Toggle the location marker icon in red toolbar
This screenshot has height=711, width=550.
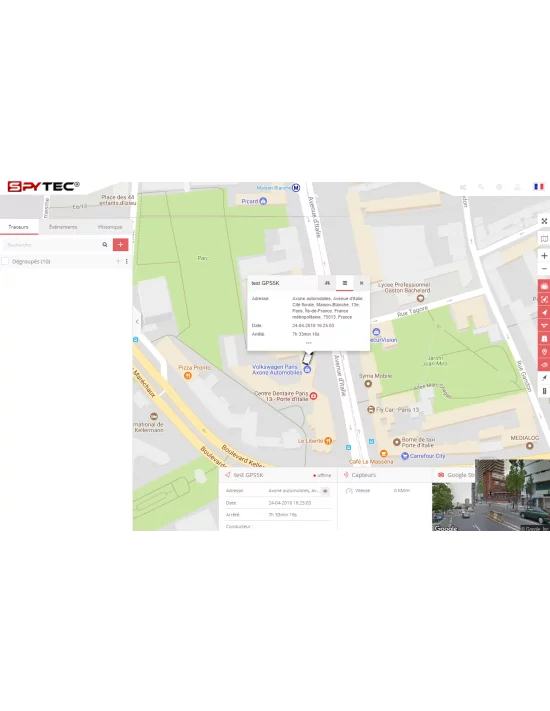click(544, 352)
